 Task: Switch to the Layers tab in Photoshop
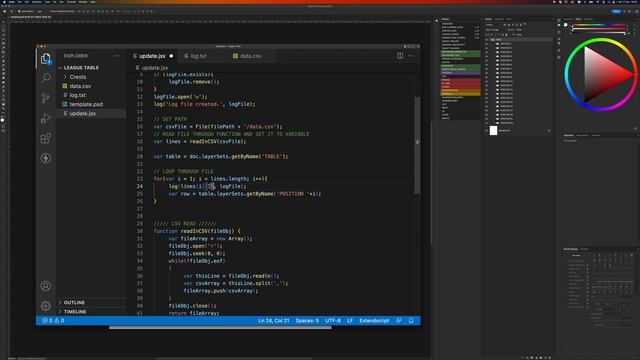click(489, 19)
